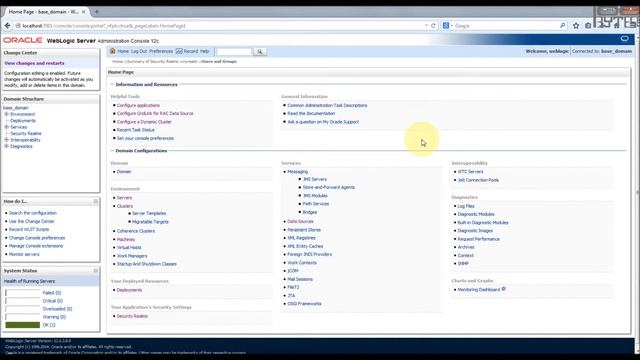Open Configure applications link
This screenshot has height=360, width=640.
138,105
